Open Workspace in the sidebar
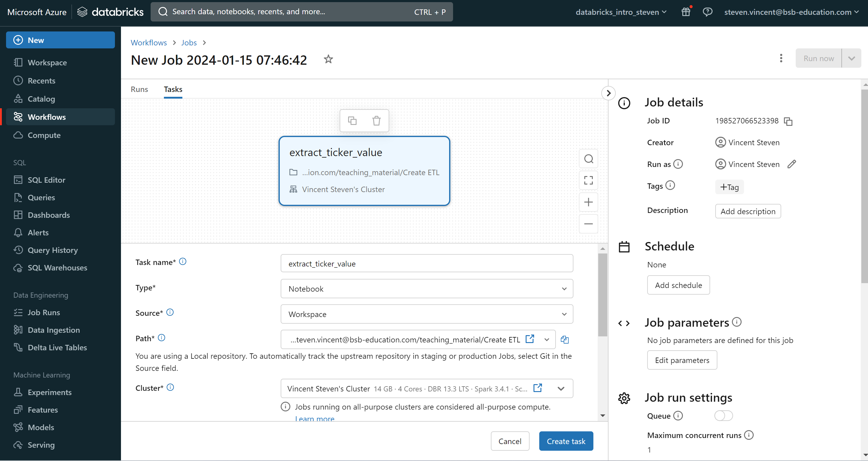The image size is (868, 461). pyautogui.click(x=60, y=62)
